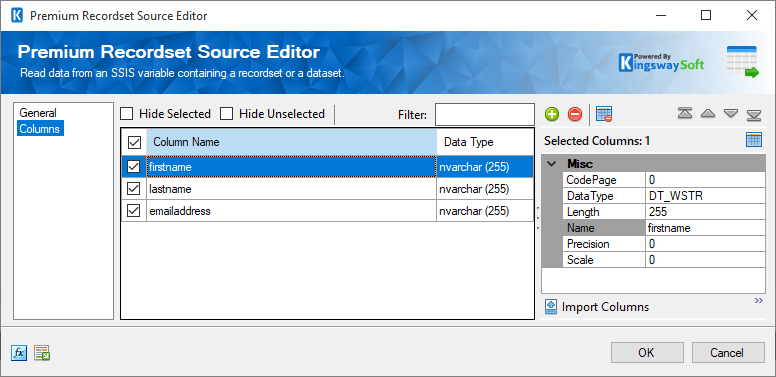The width and height of the screenshot is (776, 377).
Task: Toggle the select-all header checkbox
Action: [134, 142]
